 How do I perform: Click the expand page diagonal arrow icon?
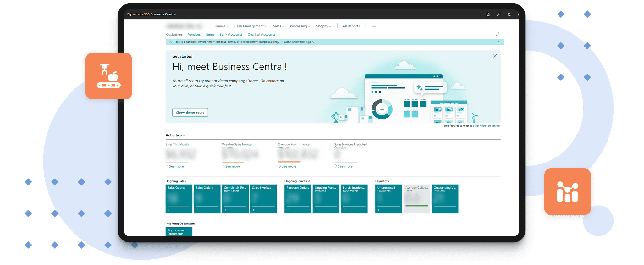coord(497,34)
